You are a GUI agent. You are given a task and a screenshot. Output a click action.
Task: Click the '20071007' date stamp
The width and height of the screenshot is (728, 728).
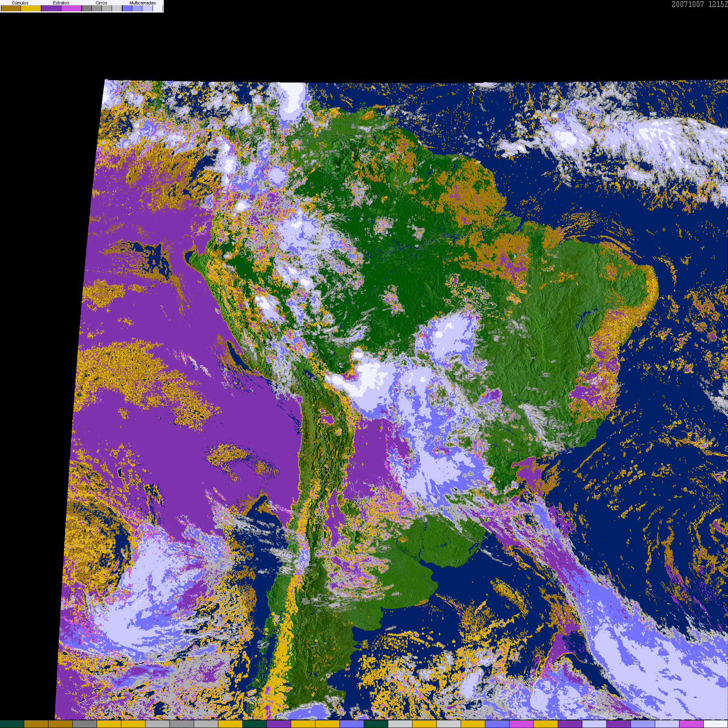[x=688, y=4]
